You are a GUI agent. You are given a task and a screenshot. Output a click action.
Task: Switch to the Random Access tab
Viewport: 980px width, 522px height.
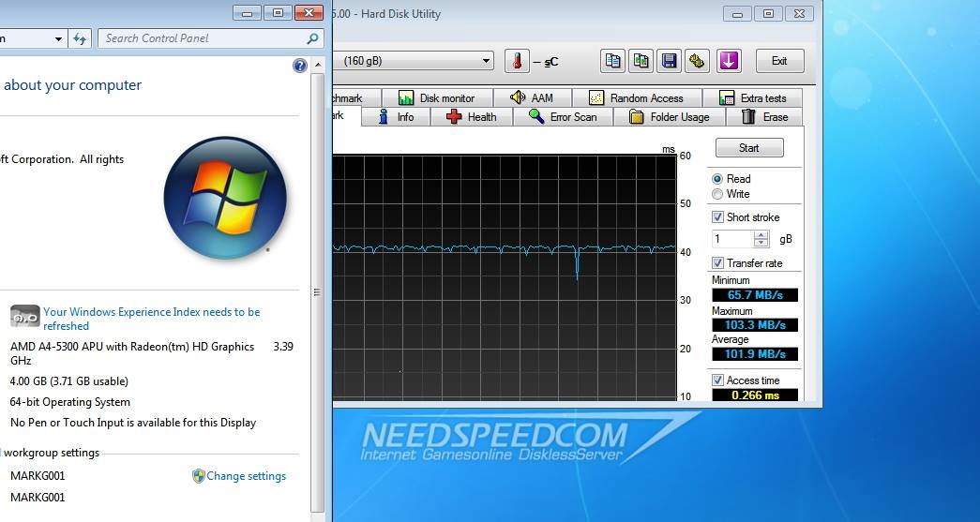click(637, 98)
